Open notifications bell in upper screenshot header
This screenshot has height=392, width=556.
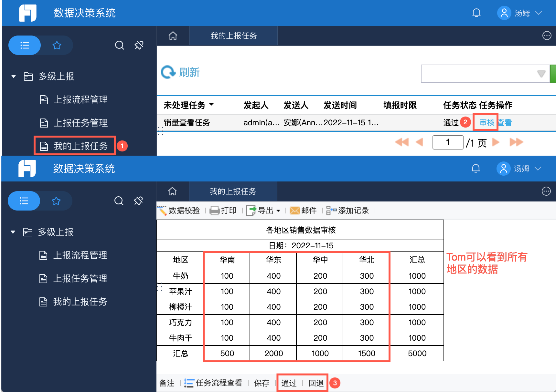click(476, 13)
